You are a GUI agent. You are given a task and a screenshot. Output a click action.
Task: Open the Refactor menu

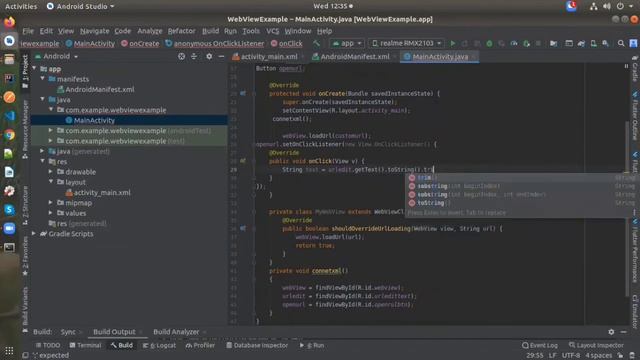pos(181,31)
